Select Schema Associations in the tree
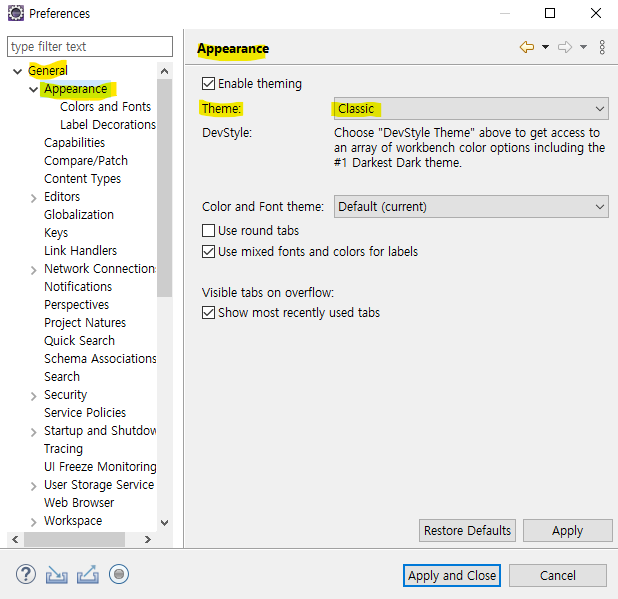Viewport: 618px width, 599px height. (100, 359)
